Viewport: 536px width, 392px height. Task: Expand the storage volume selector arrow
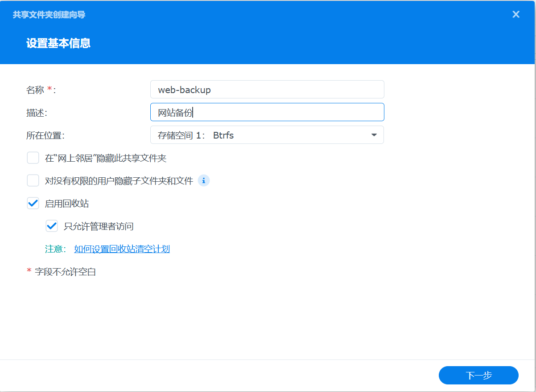point(374,135)
